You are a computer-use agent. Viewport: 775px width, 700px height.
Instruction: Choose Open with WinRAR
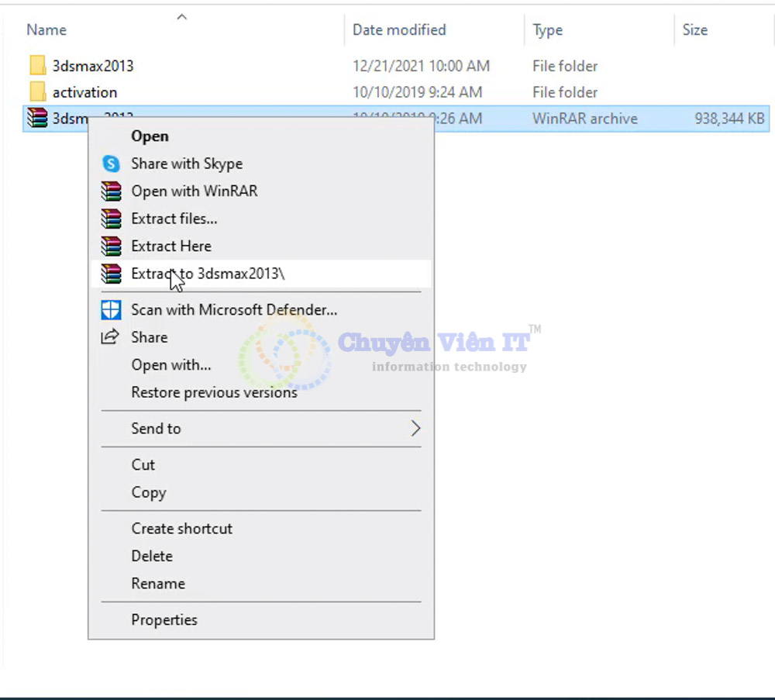261,191
